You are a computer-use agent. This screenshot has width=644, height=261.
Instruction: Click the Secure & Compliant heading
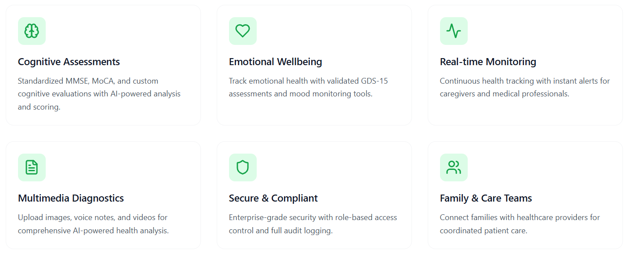coord(273,198)
